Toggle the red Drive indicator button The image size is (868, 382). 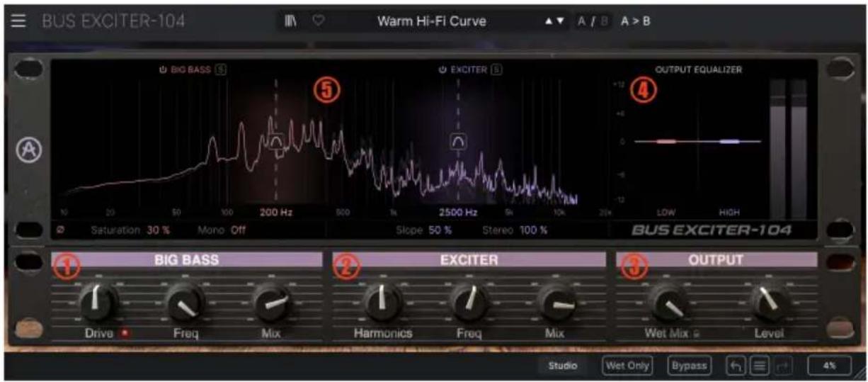pyautogui.click(x=124, y=333)
